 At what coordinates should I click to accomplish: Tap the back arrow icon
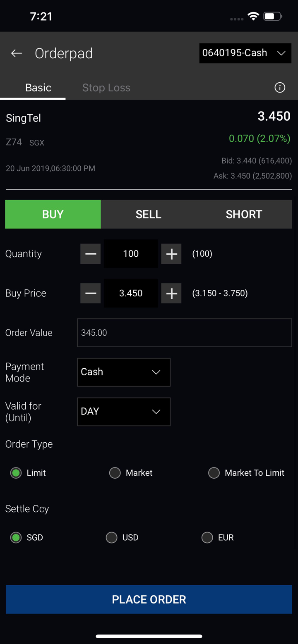(17, 53)
